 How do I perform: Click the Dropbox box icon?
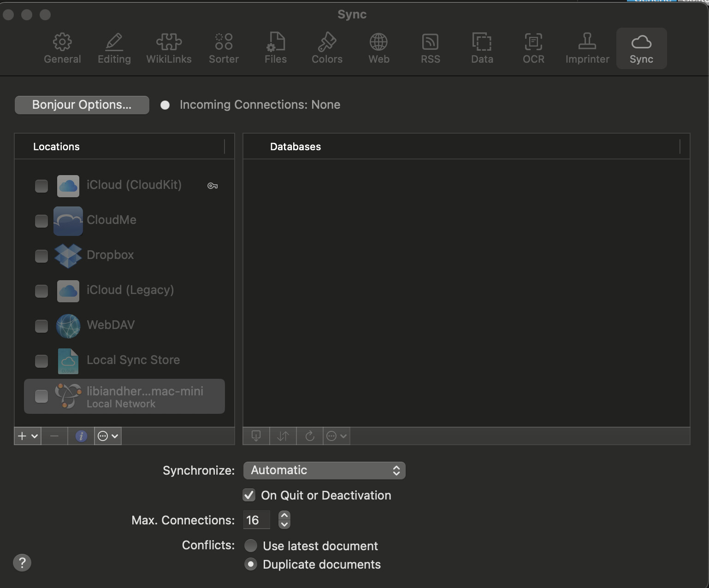pos(68,256)
